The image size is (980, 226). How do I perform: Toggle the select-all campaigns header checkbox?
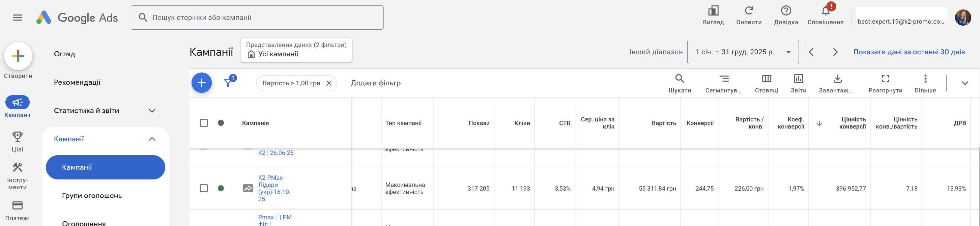[x=204, y=123]
